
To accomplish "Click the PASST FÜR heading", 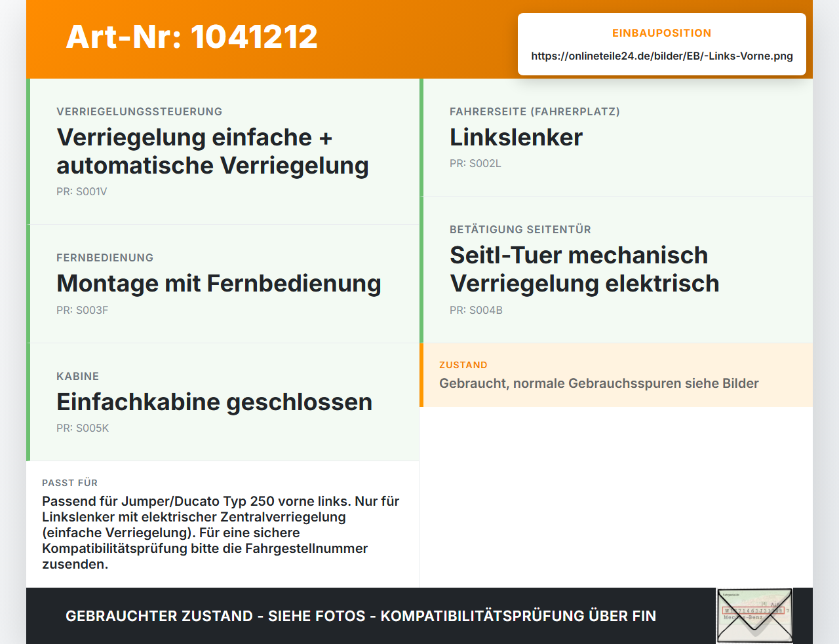I will click(70, 483).
